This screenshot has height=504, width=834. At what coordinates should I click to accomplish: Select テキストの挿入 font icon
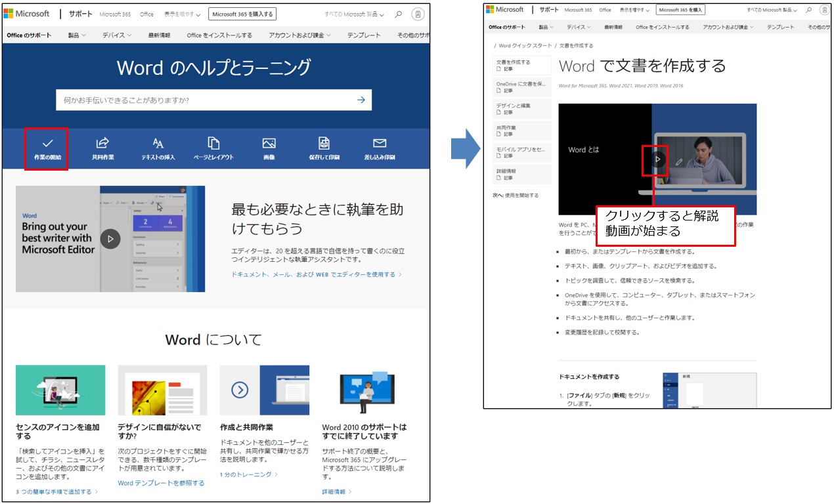tap(158, 143)
